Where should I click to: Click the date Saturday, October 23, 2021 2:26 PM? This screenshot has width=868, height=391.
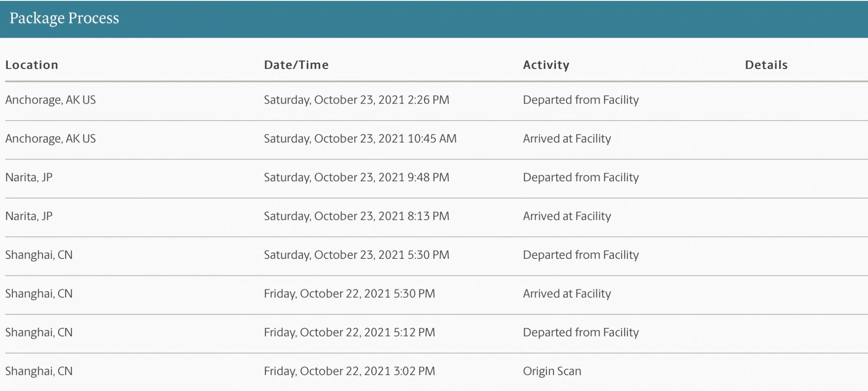[356, 100]
